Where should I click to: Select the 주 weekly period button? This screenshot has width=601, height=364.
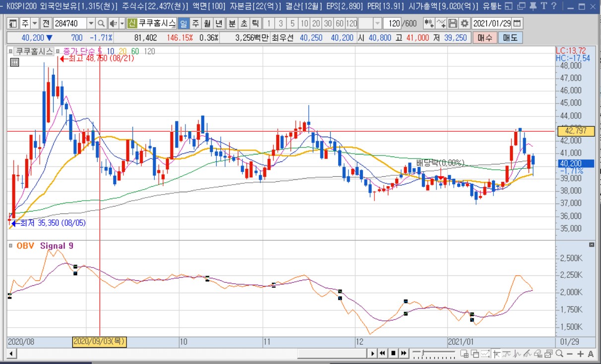click(x=195, y=24)
